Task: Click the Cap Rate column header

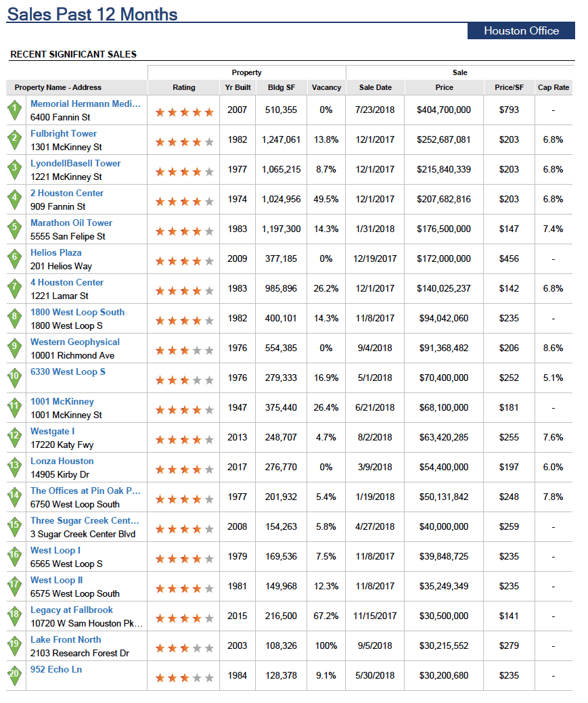Action: point(553,87)
